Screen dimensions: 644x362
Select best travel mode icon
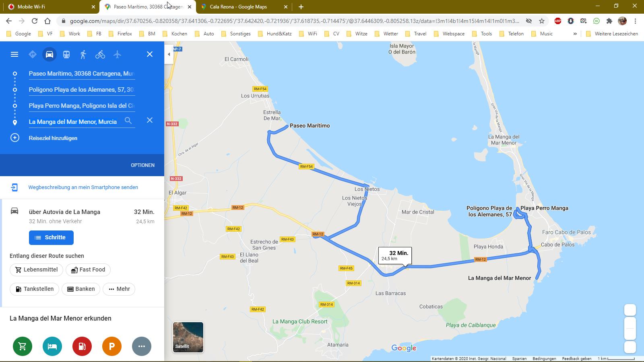click(x=33, y=54)
